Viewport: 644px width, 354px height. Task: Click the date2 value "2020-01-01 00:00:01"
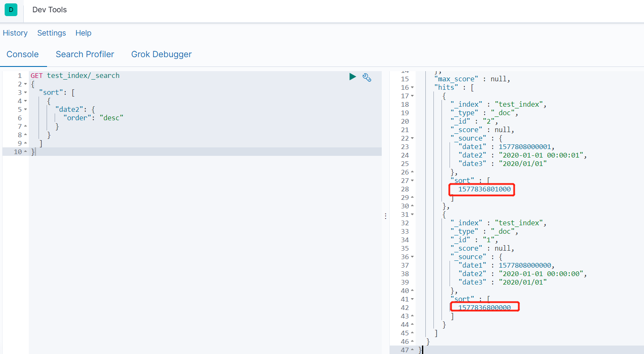click(x=541, y=155)
